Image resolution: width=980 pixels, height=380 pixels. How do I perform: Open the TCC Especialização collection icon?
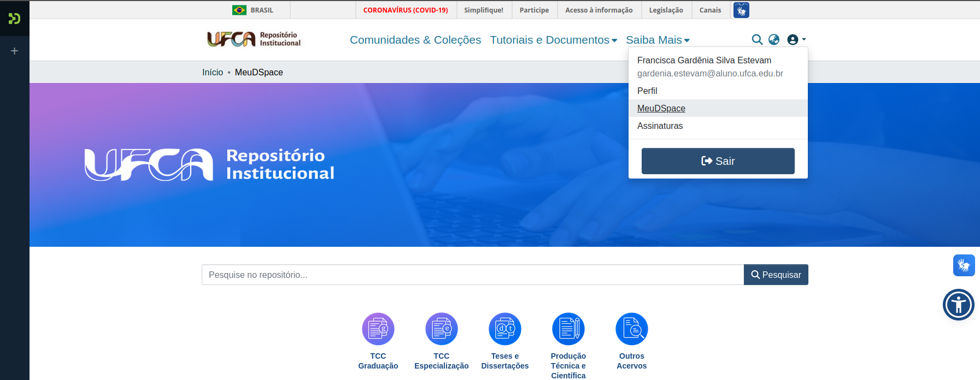tap(442, 329)
